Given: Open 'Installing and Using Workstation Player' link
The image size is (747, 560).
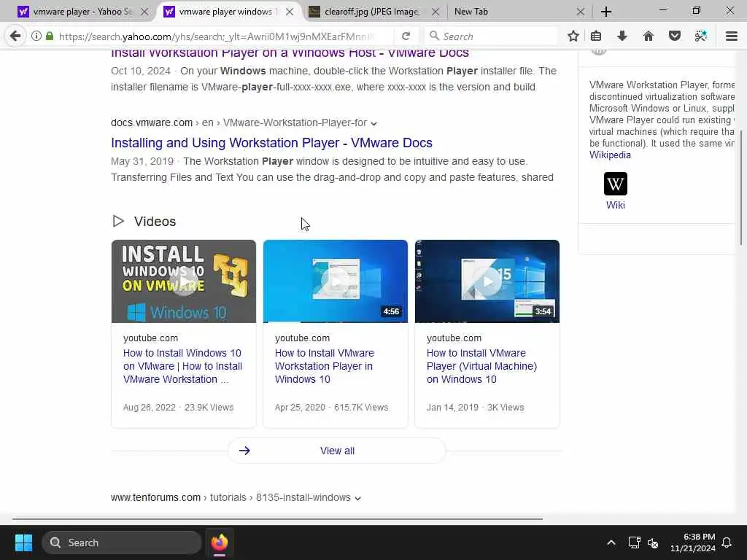Looking at the screenshot, I should [271, 143].
